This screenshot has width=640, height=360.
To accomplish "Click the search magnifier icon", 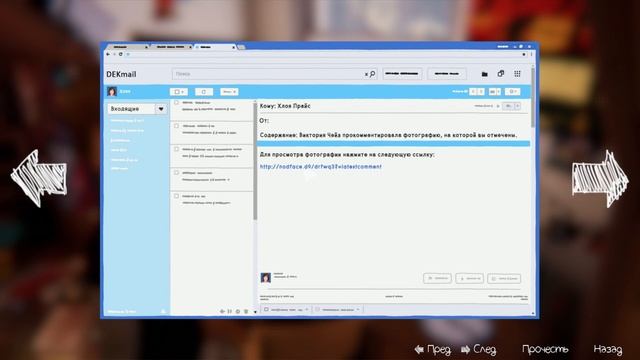I will click(x=372, y=74).
